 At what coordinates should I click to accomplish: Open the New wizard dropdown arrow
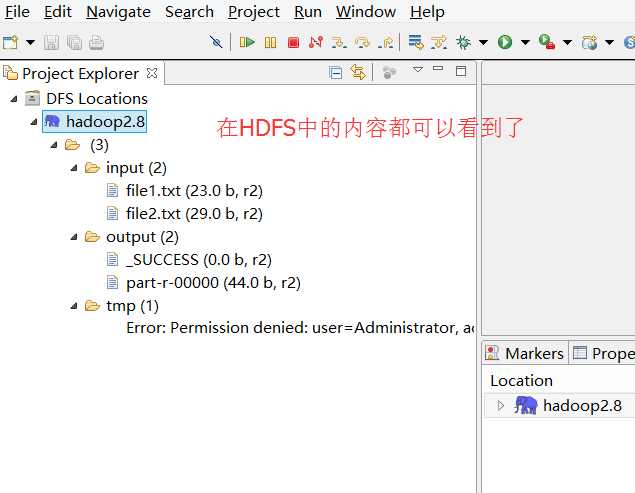pyautogui.click(x=30, y=42)
